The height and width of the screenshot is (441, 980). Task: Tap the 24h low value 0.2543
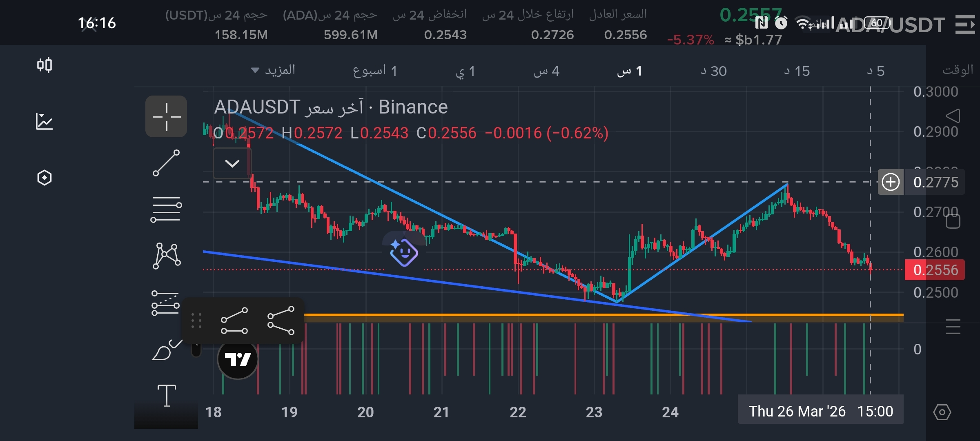tap(445, 35)
